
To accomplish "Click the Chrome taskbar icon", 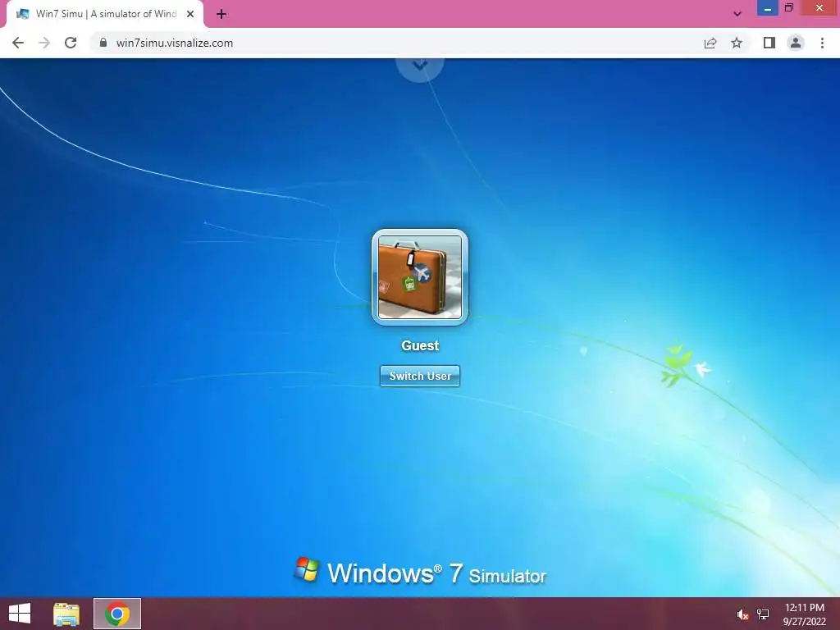I will pyautogui.click(x=117, y=614).
